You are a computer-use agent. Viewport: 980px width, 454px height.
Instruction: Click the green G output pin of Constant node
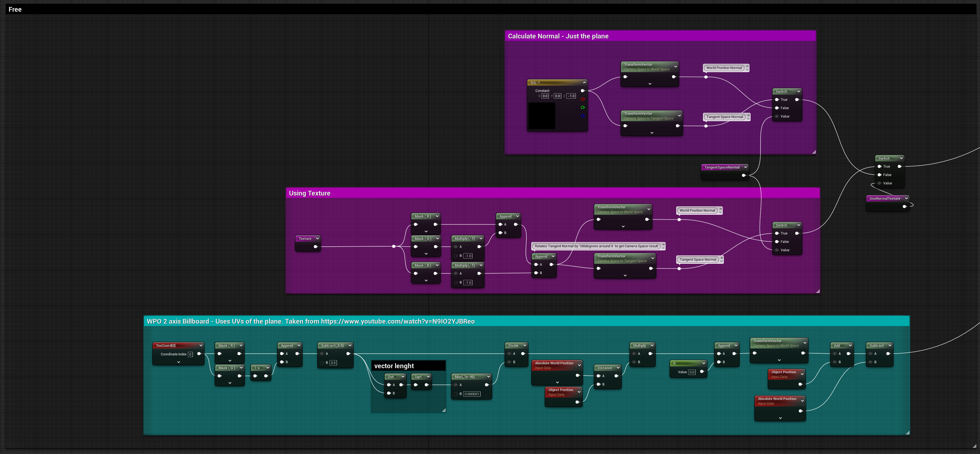[583, 108]
